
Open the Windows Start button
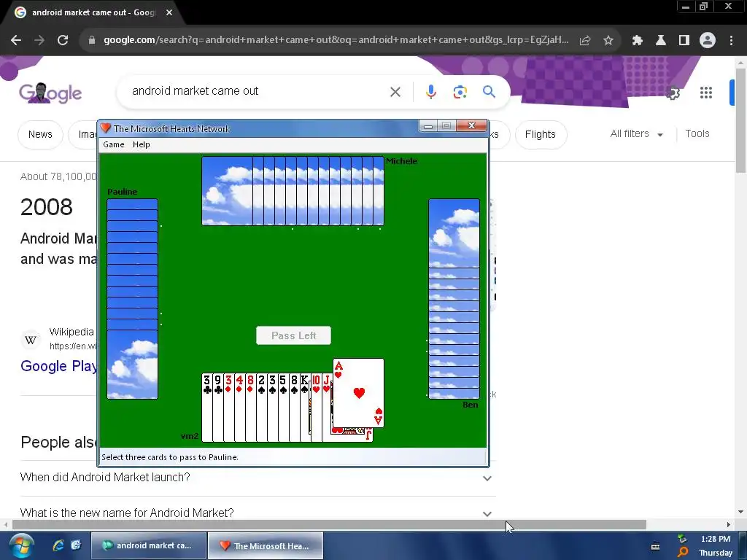pos(20,545)
